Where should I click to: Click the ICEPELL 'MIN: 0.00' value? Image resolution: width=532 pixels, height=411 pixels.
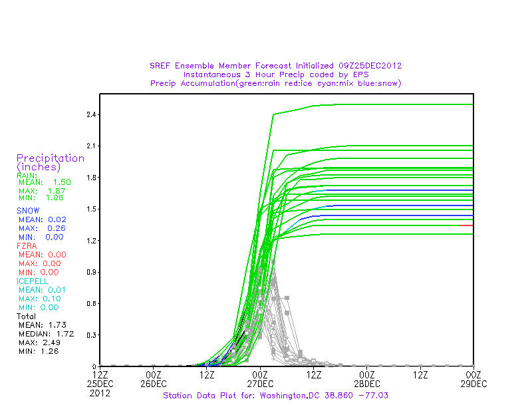click(x=39, y=307)
